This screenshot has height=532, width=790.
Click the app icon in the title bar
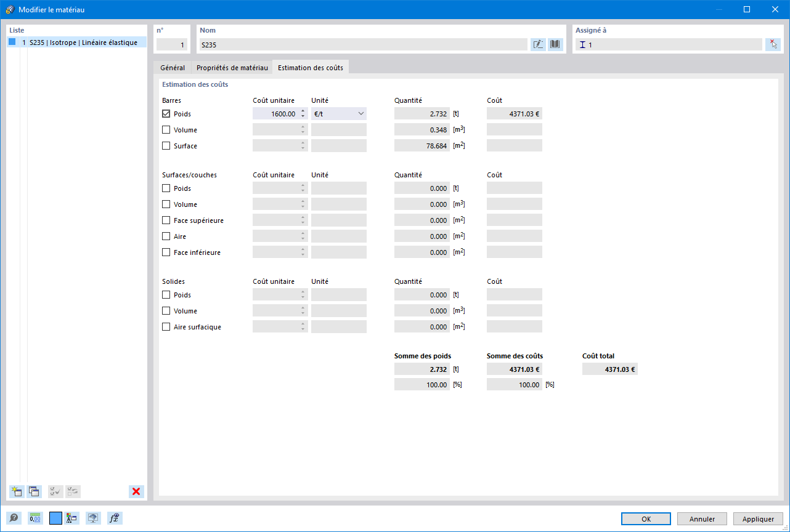pyautogui.click(x=9, y=9)
